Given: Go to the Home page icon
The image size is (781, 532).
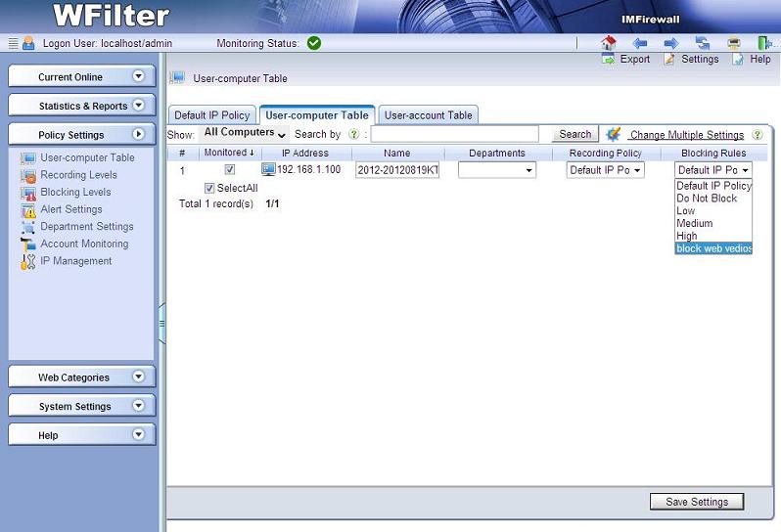Looking at the screenshot, I should point(608,43).
